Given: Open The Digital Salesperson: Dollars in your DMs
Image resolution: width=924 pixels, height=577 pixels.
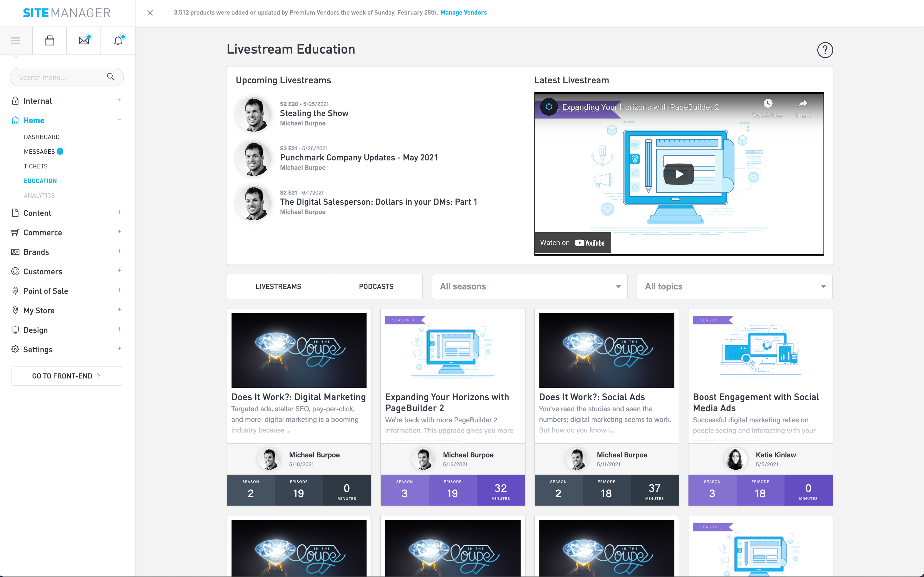Looking at the screenshot, I should coord(379,202).
